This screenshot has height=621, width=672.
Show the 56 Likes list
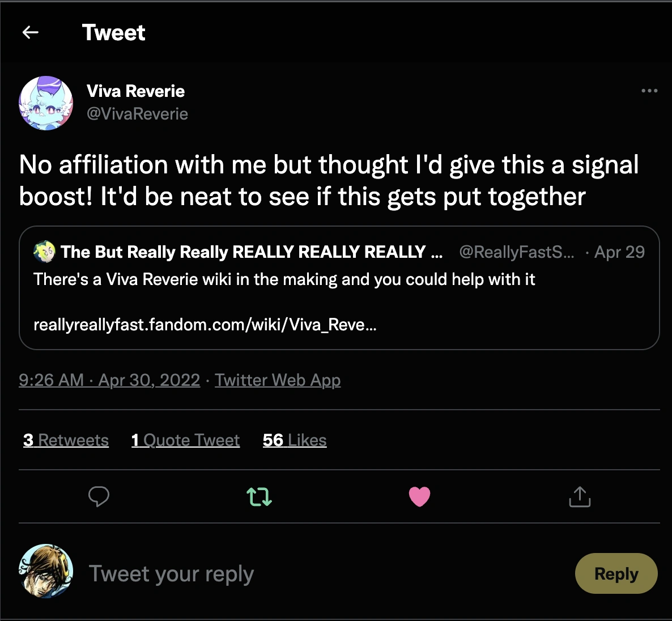click(295, 440)
